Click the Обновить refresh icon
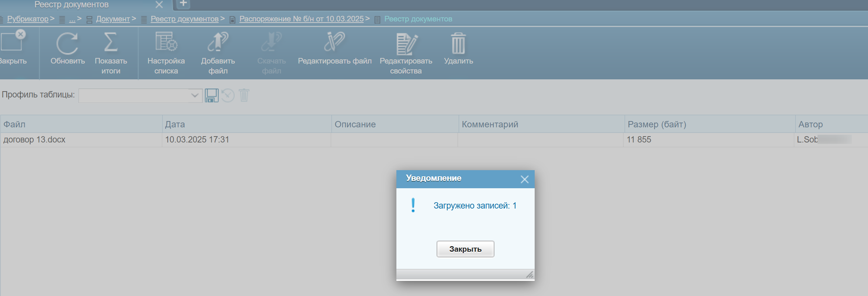Image resolution: width=868 pixels, height=296 pixels. [x=67, y=44]
